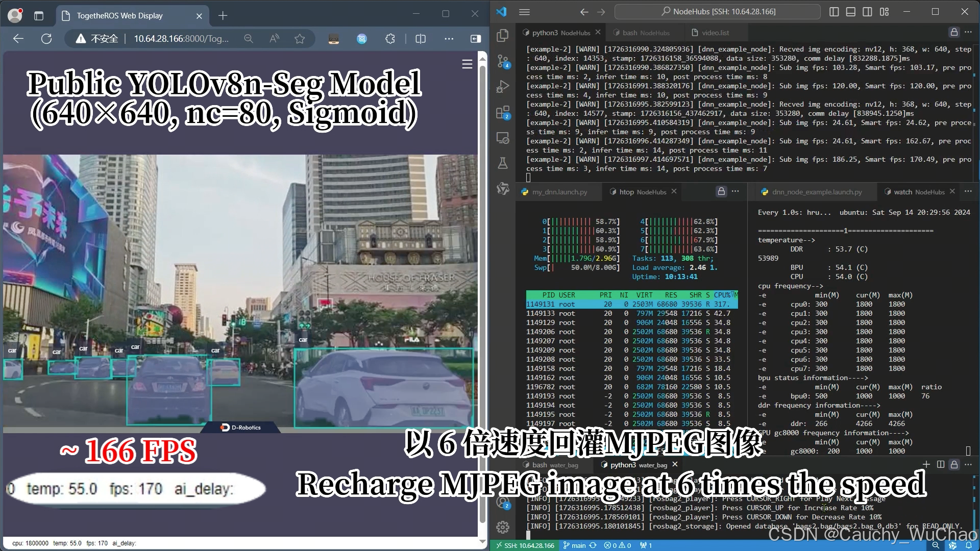The width and height of the screenshot is (980, 551).
Task: Toggle the bottom panel layout
Action: click(x=850, y=12)
